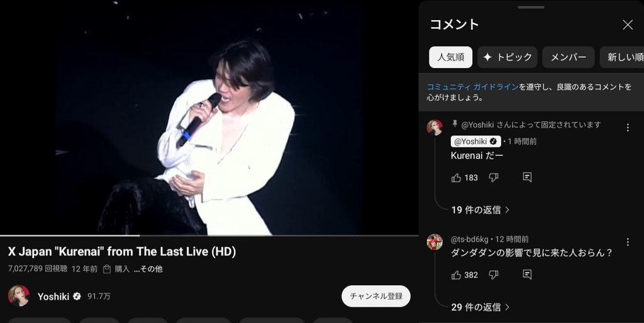This screenshot has height=323, width=644.
Task: Close the コメント panel
Action: (x=628, y=25)
